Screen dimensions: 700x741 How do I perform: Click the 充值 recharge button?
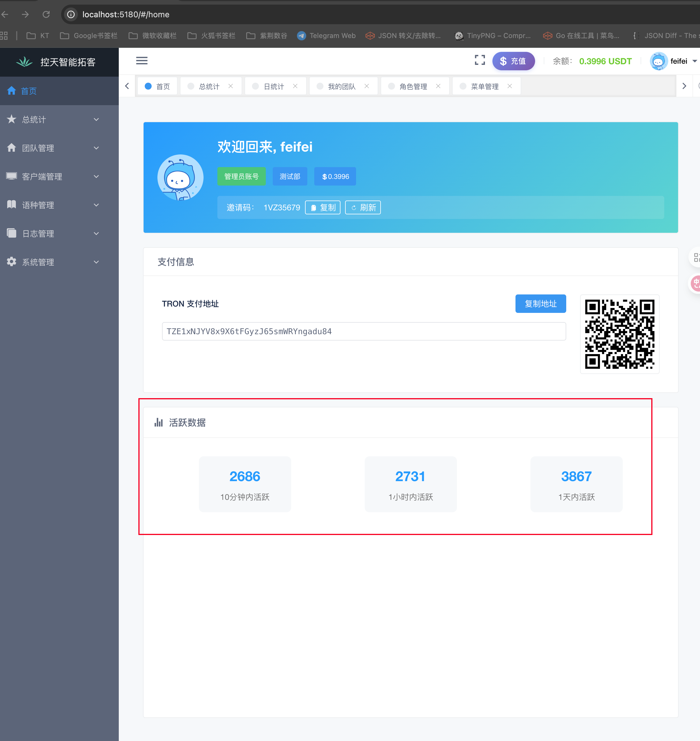pos(513,61)
